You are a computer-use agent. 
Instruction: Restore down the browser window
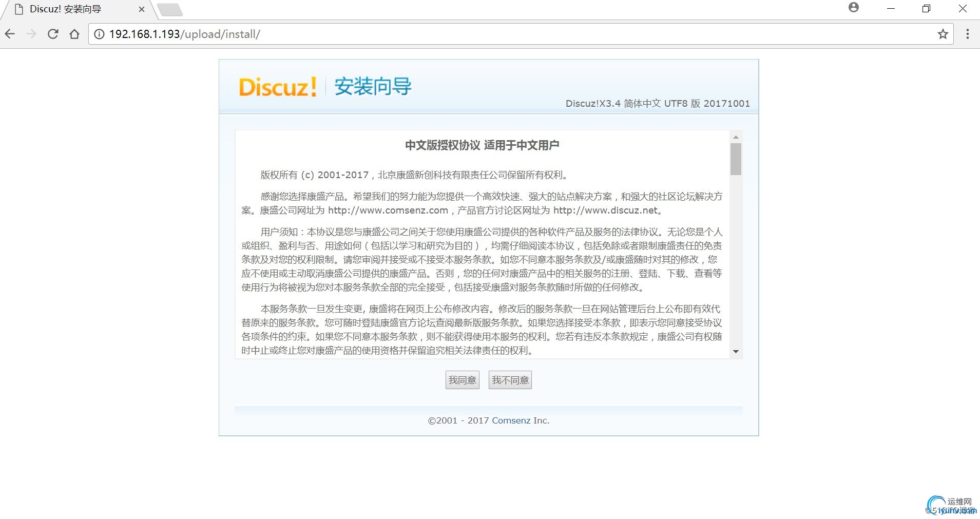click(926, 9)
